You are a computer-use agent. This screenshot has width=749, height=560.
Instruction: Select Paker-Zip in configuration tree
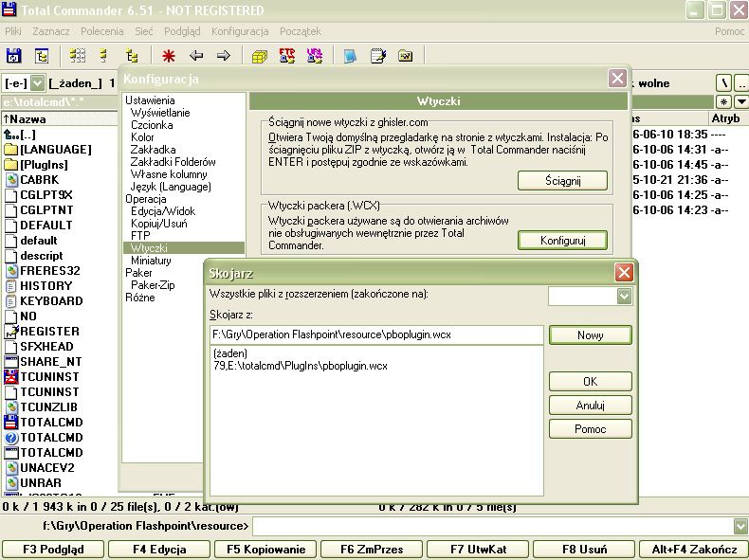point(153,285)
